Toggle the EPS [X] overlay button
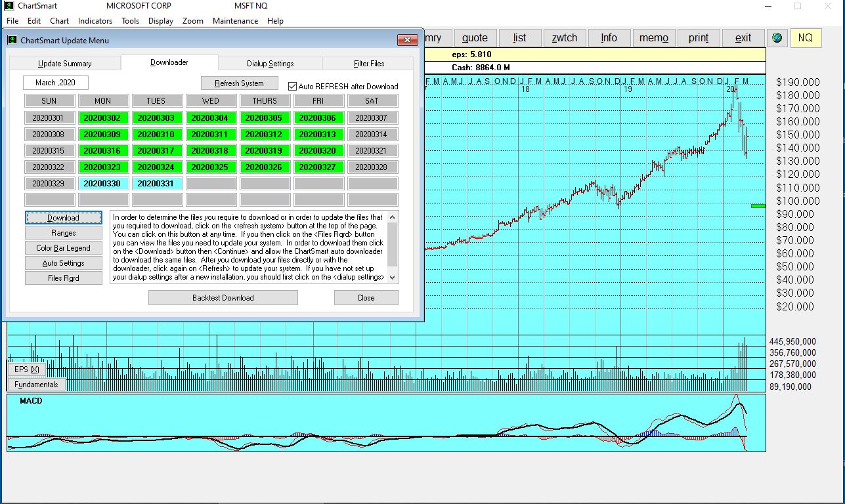 point(27,369)
